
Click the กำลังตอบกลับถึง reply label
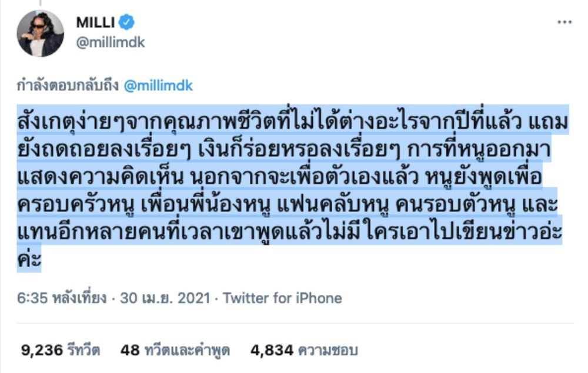tap(68, 86)
